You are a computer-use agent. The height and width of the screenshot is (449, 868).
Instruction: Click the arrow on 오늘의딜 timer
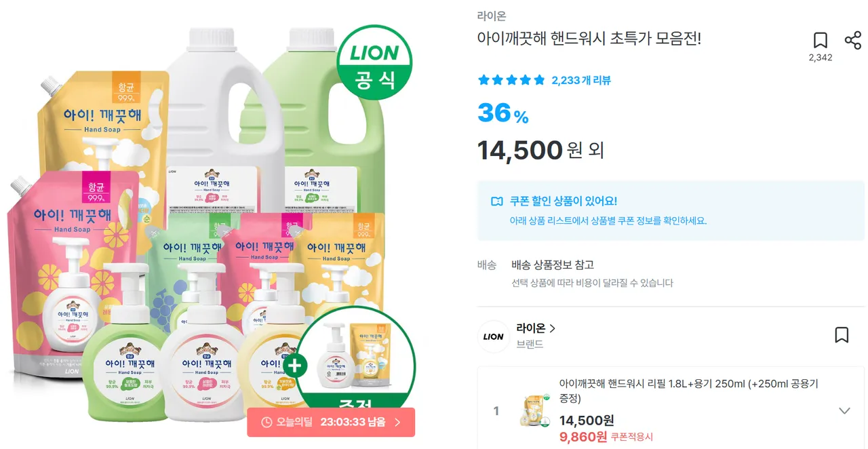398,422
